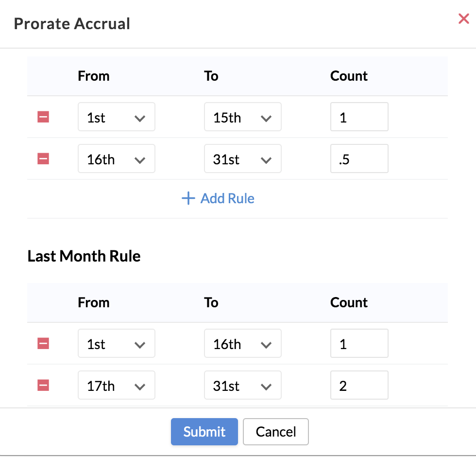Delete last month rule 1st to 16th
The height and width of the screenshot is (457, 476).
(43, 344)
